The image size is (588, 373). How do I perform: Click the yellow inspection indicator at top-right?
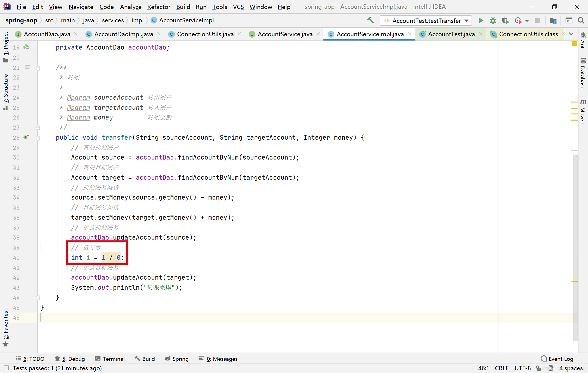(x=574, y=44)
